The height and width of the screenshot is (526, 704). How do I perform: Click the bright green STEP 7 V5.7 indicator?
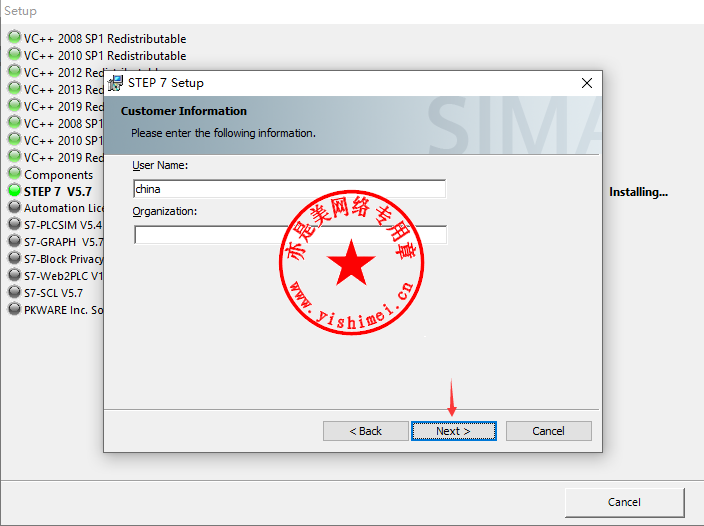click(14, 190)
